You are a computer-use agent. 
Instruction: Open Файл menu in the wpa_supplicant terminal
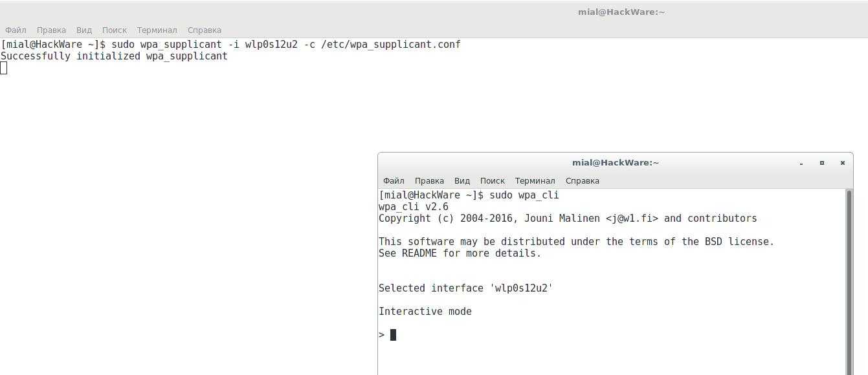coord(16,30)
